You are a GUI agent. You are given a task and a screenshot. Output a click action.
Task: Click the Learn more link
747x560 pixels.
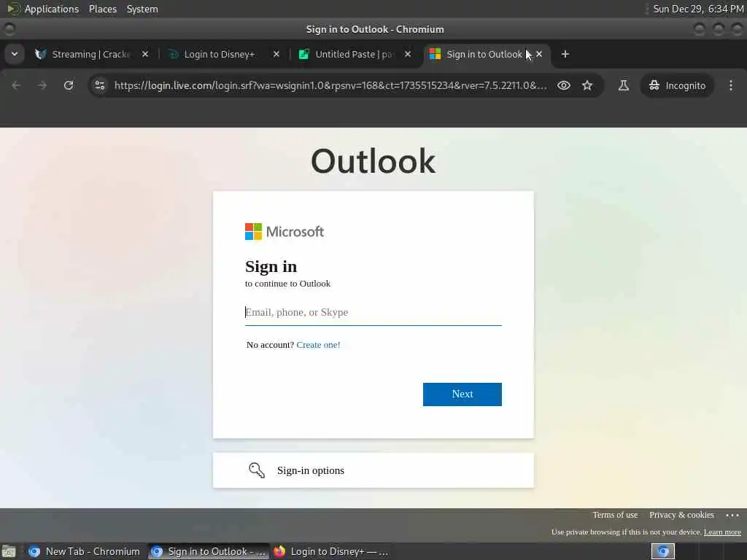tap(722, 532)
